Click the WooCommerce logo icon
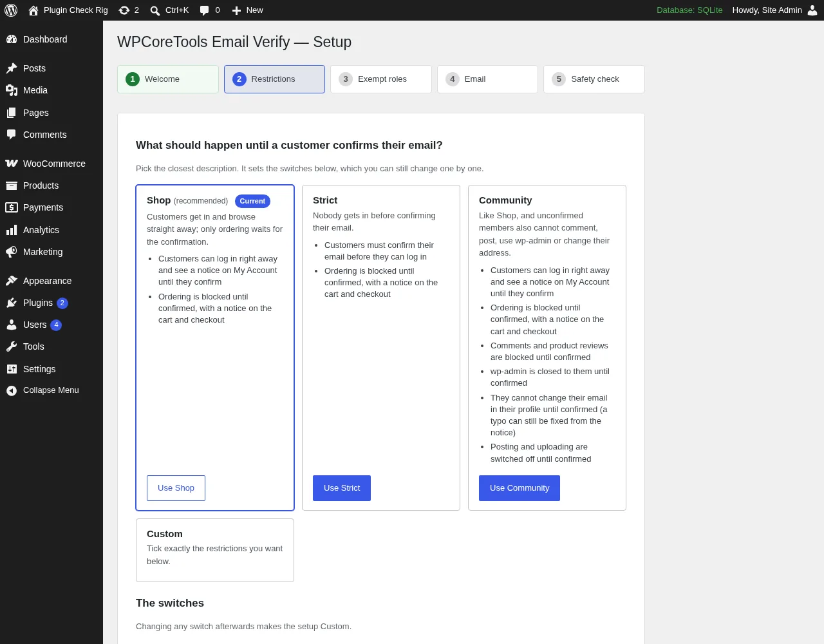 (x=12, y=164)
